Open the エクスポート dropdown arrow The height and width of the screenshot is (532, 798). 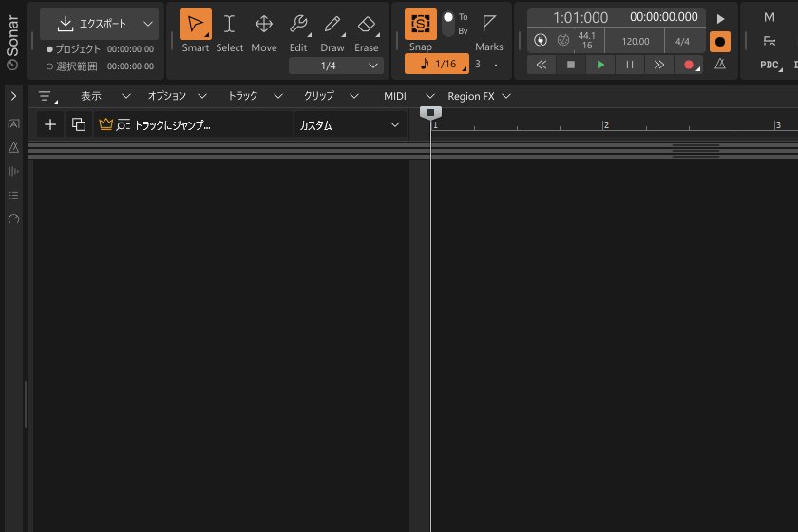click(147, 24)
